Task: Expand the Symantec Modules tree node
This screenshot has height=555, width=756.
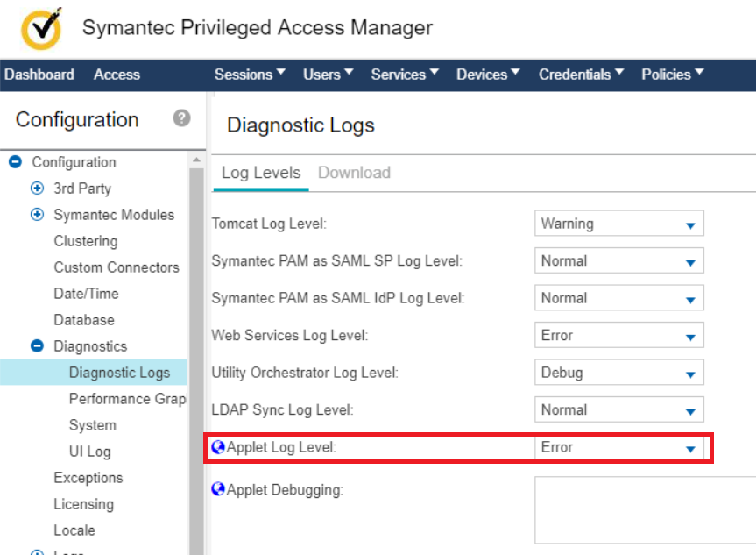Action: tap(37, 215)
